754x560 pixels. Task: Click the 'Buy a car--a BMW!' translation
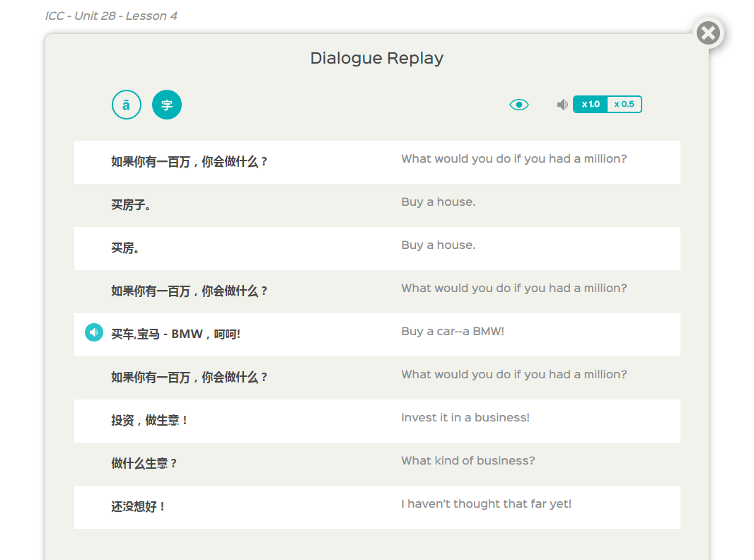pos(453,332)
